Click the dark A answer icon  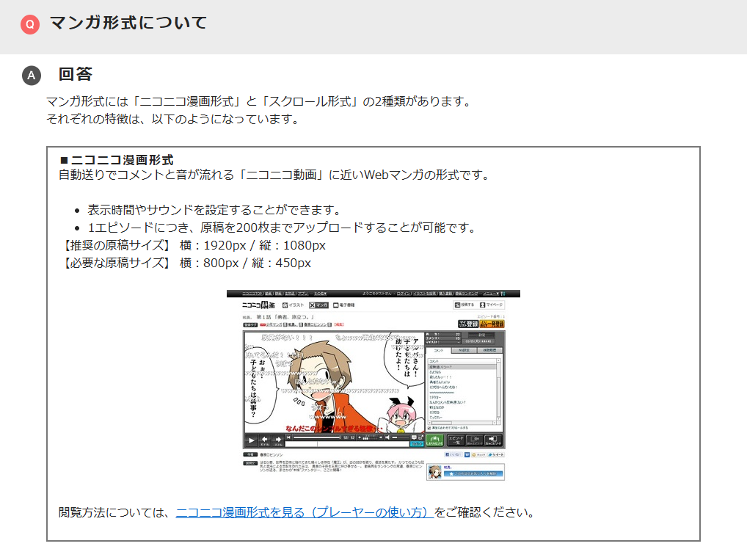[32, 76]
